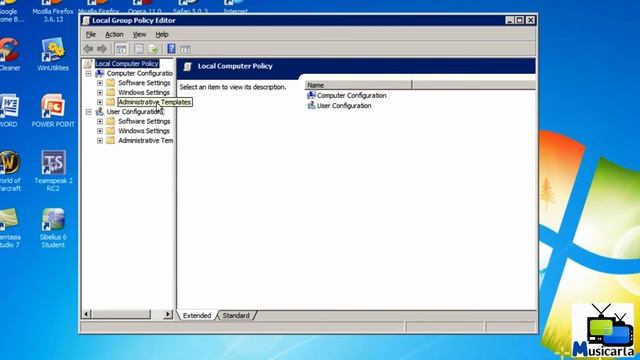
Task: Toggle the Show/Hide Action Pane toolbar icon
Action: (185, 49)
